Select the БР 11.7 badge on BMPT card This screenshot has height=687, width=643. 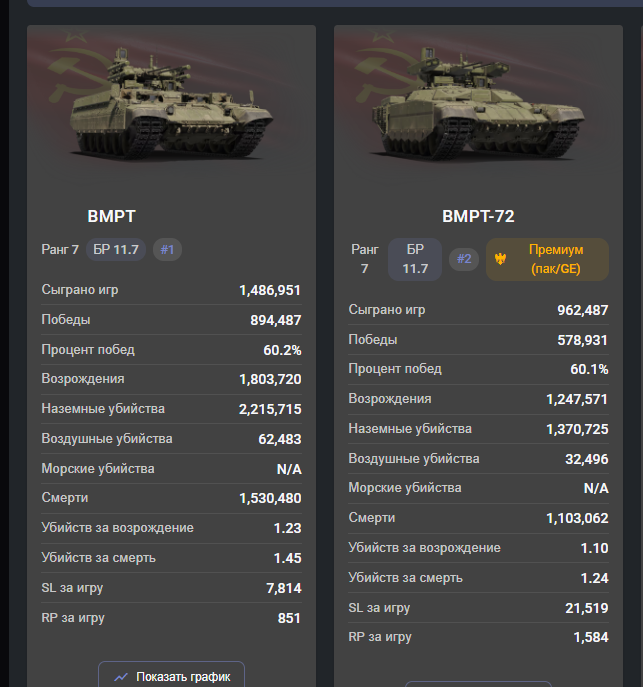click(x=116, y=250)
